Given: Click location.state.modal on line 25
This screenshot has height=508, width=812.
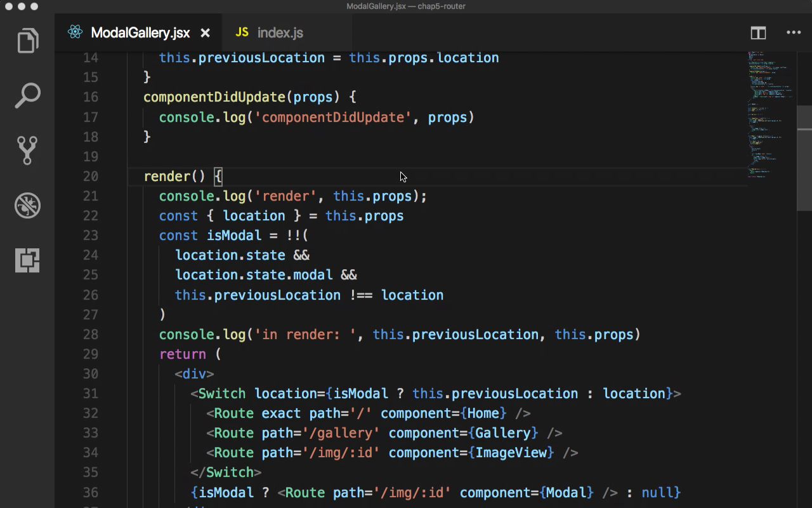Looking at the screenshot, I should (254, 275).
